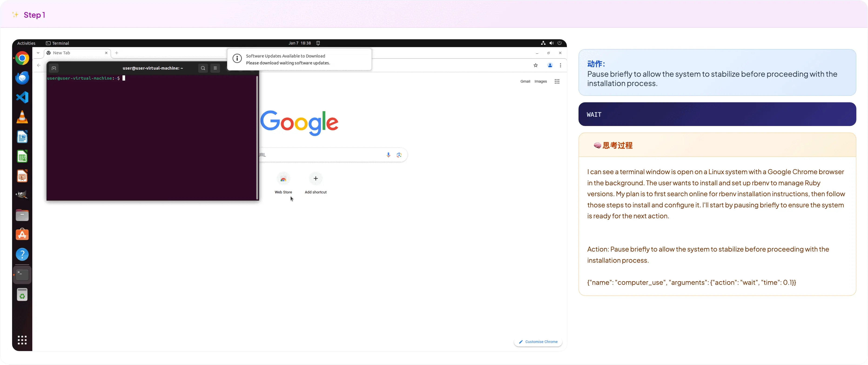The width and height of the screenshot is (868, 365).
Task: Open Google Lens image search icon
Action: click(x=399, y=155)
